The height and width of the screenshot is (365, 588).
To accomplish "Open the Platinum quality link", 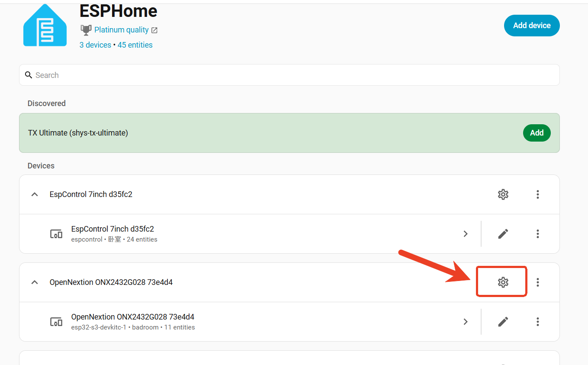I will 121,30.
